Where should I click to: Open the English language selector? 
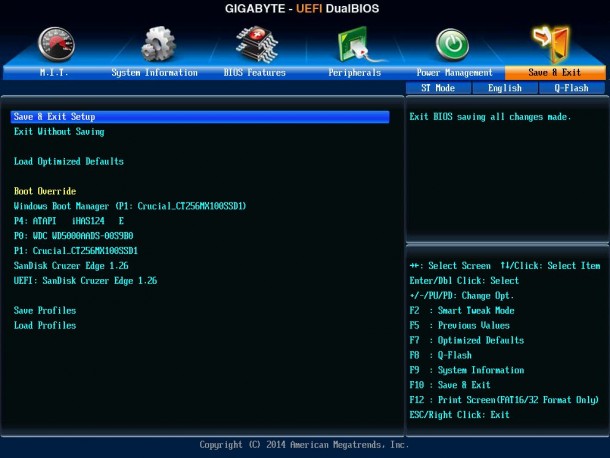point(505,88)
